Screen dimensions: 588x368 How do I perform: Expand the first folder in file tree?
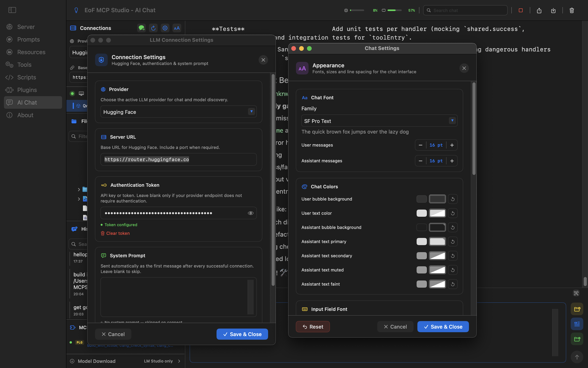point(79,189)
